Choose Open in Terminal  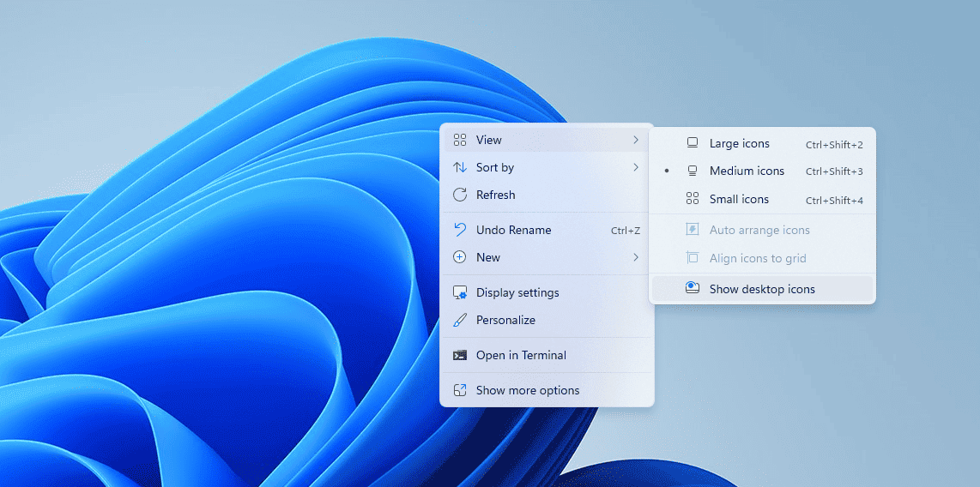[x=547, y=355]
